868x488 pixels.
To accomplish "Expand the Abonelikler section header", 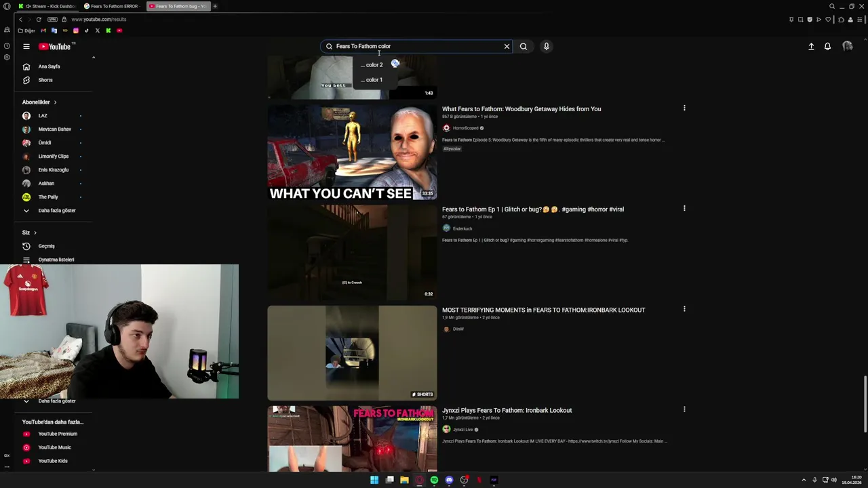I will [39, 102].
